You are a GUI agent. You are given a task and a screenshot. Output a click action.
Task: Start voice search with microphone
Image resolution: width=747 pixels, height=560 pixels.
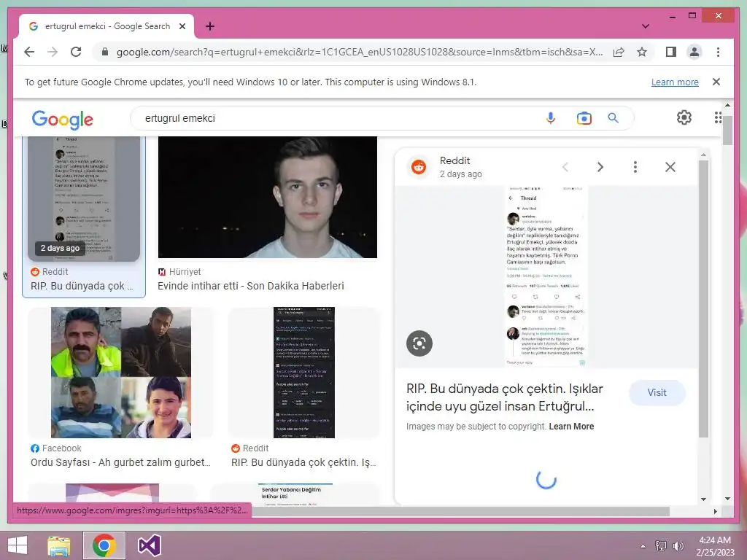click(x=550, y=117)
